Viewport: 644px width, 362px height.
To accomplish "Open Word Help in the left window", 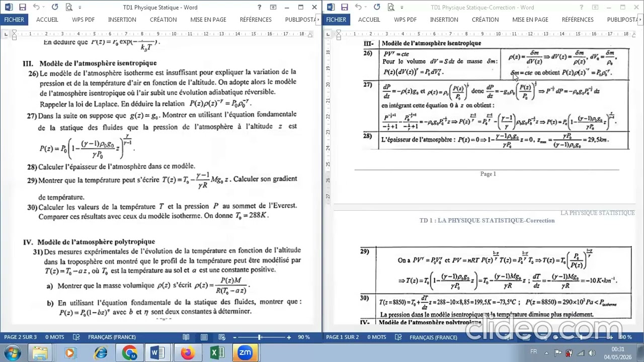I will 259,8.
